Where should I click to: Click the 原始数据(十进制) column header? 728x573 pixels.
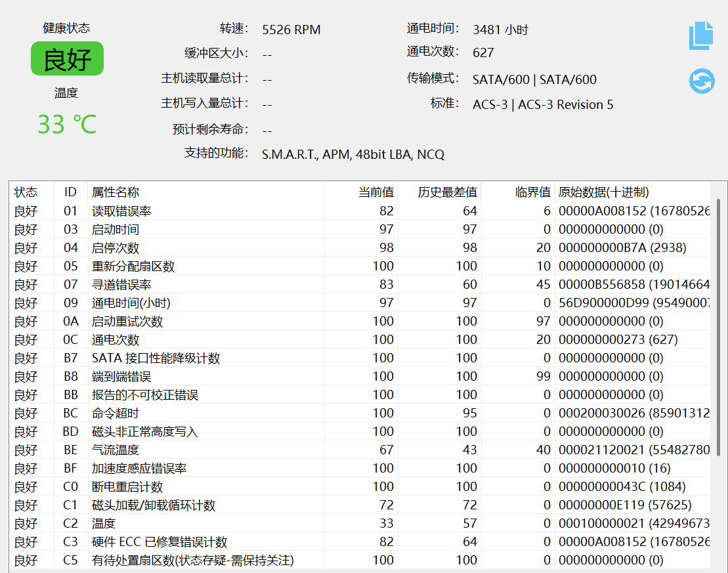(x=603, y=192)
